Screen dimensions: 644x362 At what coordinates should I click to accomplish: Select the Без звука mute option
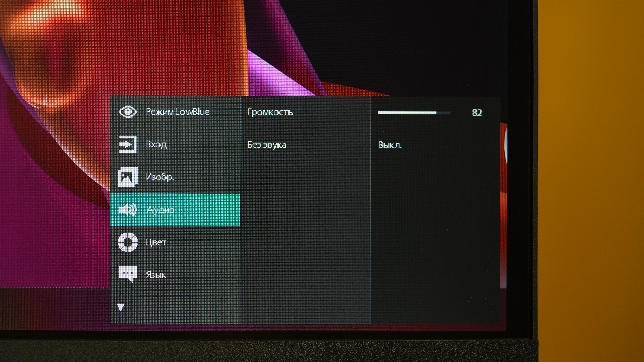[x=267, y=145]
